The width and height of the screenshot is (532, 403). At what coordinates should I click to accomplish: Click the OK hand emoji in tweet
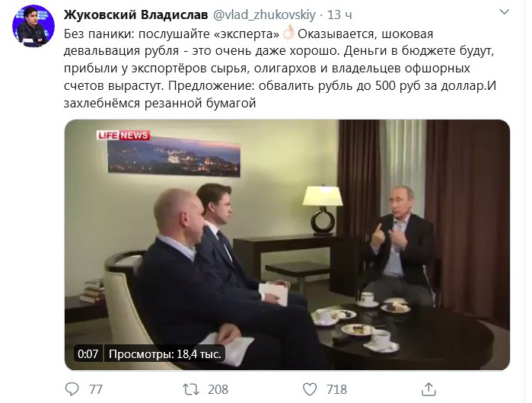click(288, 34)
